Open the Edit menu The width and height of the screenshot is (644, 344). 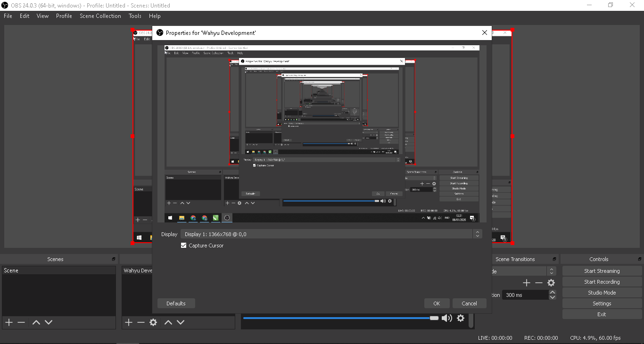(25, 16)
